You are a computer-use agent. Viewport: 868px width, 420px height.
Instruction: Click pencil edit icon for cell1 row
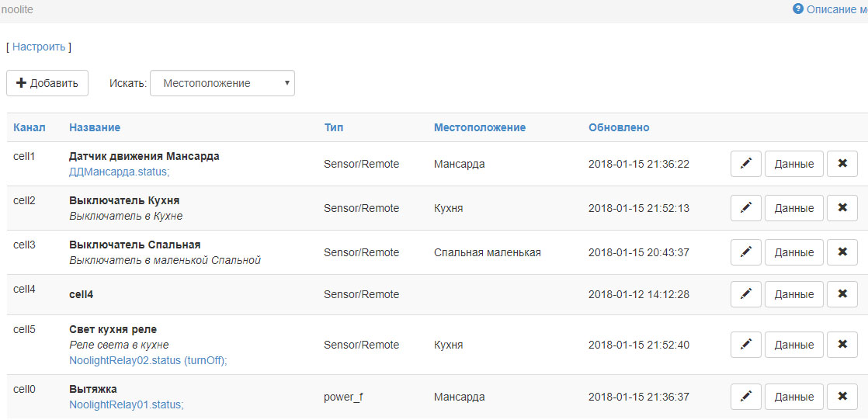coord(745,164)
